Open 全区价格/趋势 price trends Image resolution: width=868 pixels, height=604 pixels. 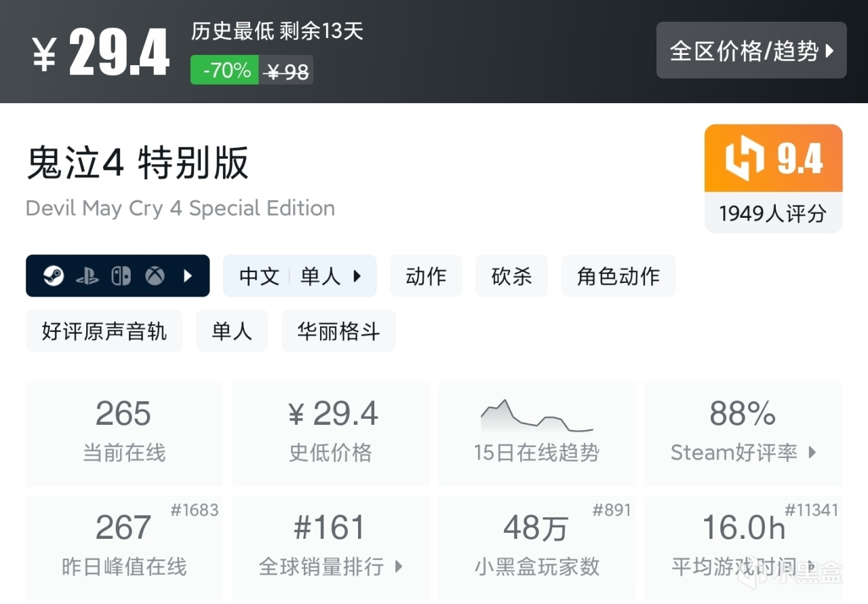751,51
